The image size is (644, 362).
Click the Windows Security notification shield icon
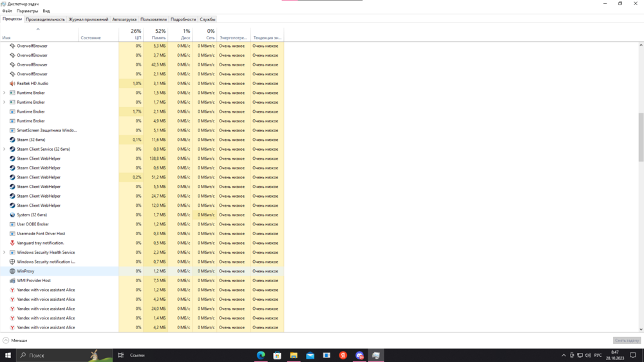coord(12,262)
